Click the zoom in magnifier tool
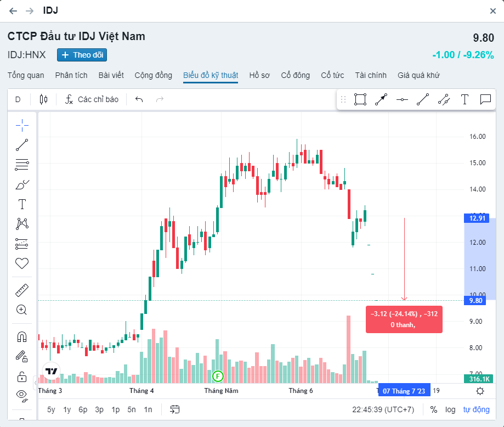This screenshot has height=427, width=504. [22, 310]
